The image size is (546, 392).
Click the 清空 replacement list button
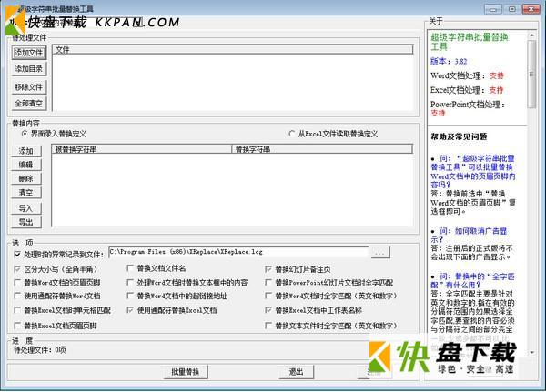coord(26,192)
